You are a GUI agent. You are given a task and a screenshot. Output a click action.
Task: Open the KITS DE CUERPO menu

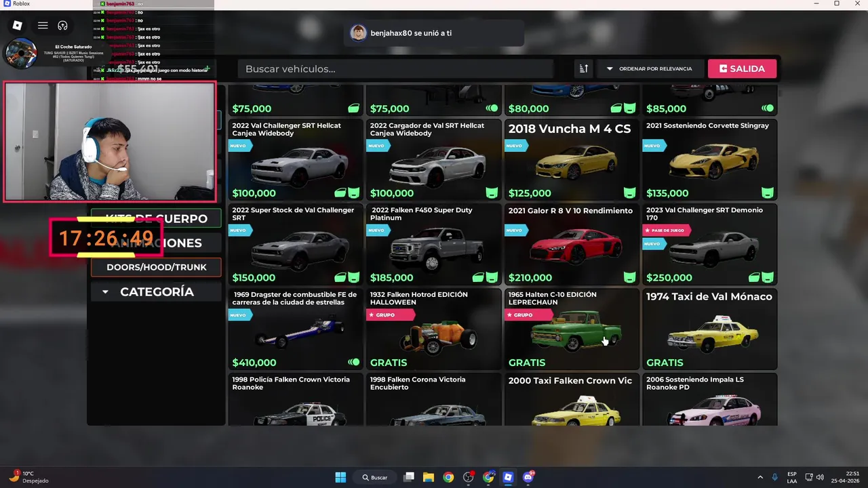tap(156, 218)
